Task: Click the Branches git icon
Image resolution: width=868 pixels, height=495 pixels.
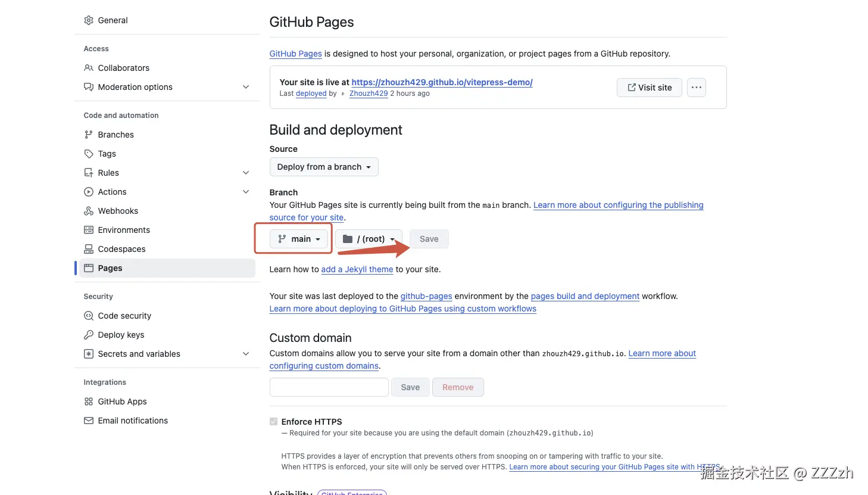Action: pyautogui.click(x=89, y=135)
